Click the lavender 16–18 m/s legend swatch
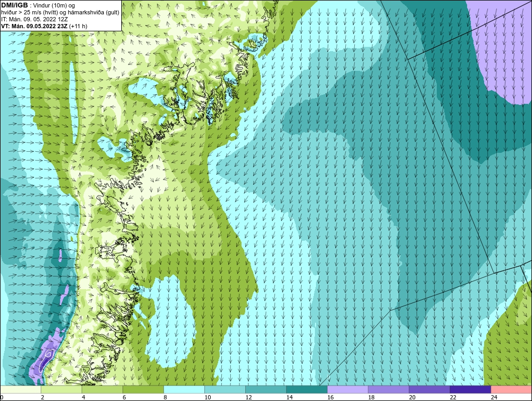This screenshot has height=401, width=532. point(348,389)
